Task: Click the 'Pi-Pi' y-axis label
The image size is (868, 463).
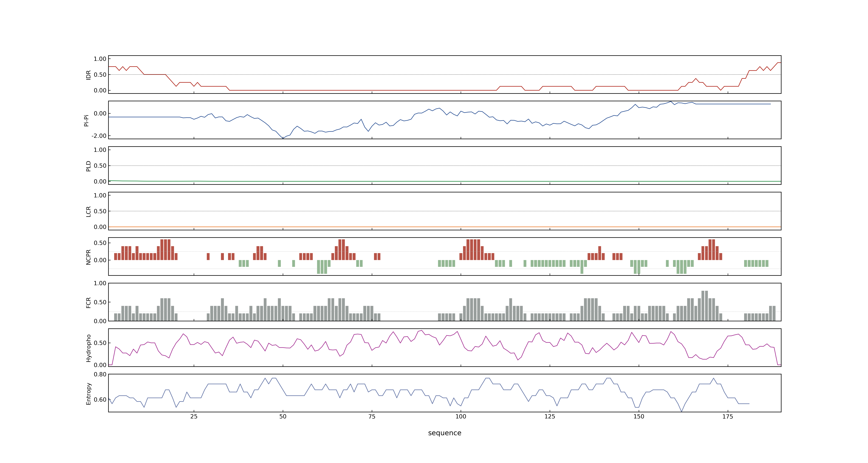Action: tap(86, 120)
